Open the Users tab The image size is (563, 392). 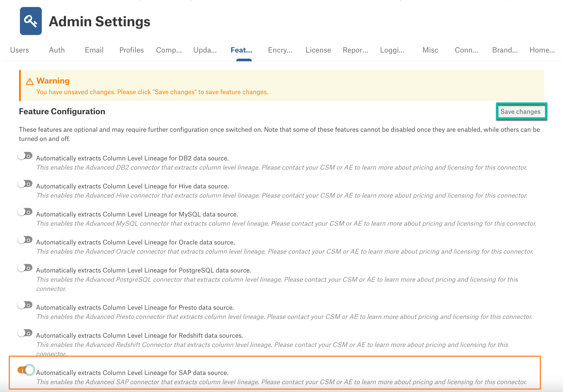pyautogui.click(x=20, y=50)
